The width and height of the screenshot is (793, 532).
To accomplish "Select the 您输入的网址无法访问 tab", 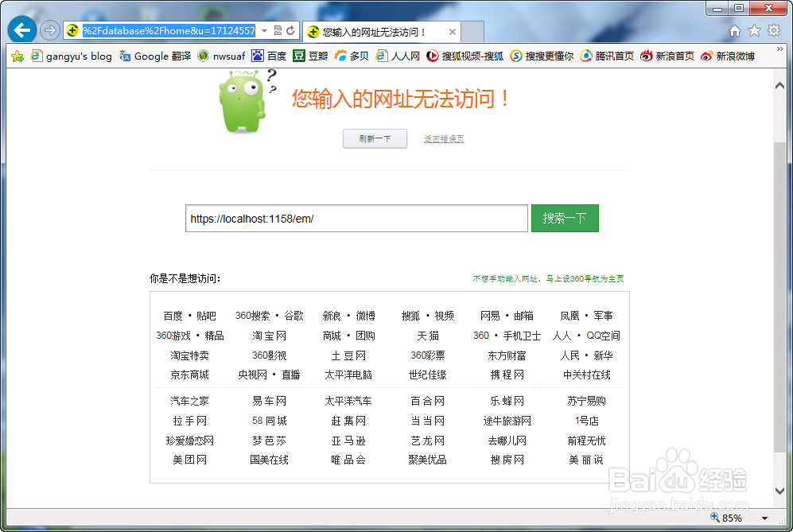I will pyautogui.click(x=381, y=32).
